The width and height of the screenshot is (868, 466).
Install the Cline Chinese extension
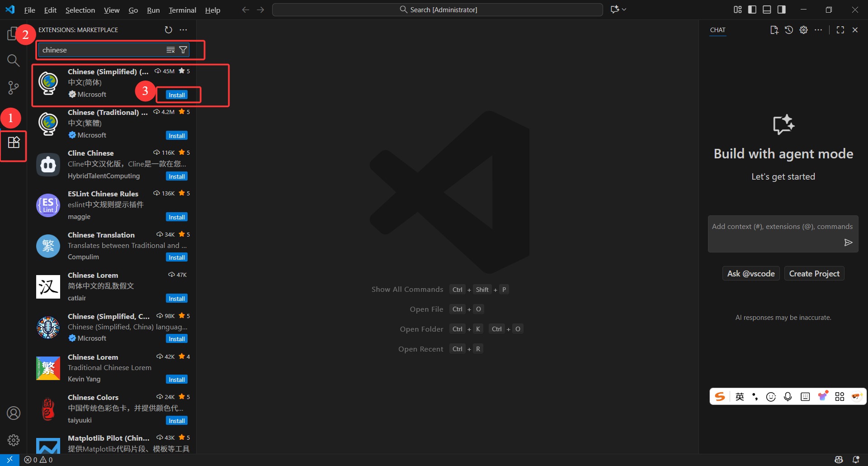click(x=177, y=176)
